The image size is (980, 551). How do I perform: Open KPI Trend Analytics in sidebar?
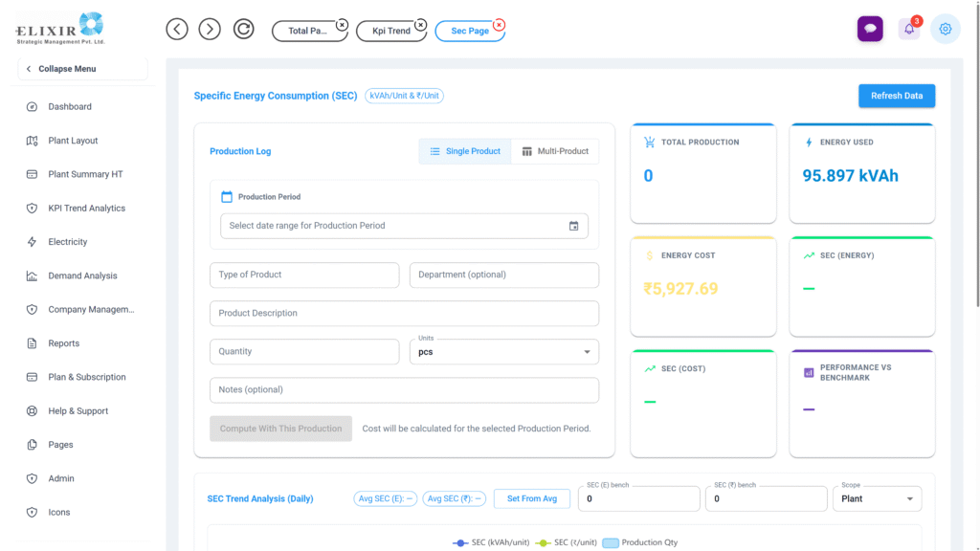tap(86, 209)
